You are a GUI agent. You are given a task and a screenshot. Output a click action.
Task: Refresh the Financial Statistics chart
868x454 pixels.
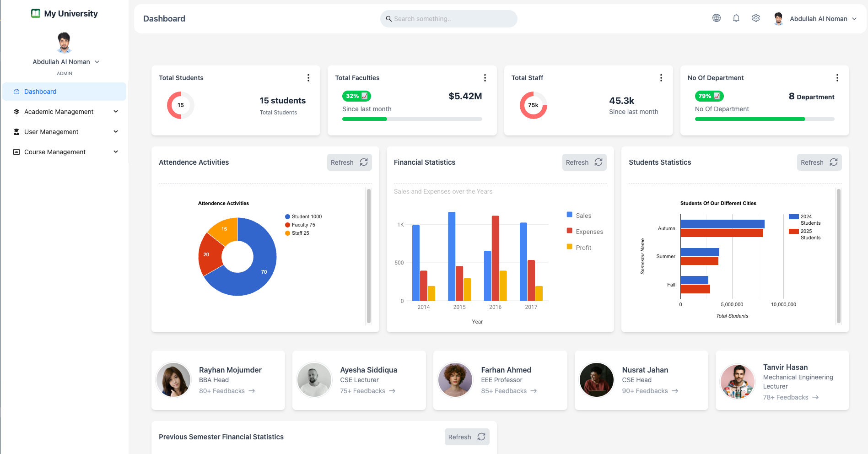(584, 162)
